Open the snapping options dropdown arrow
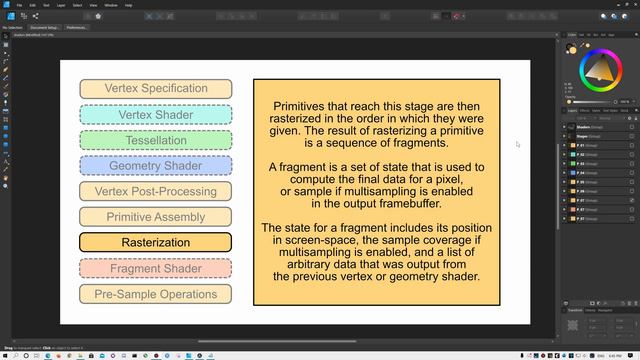Image resolution: width=640 pixels, height=360 pixels. (464, 16)
